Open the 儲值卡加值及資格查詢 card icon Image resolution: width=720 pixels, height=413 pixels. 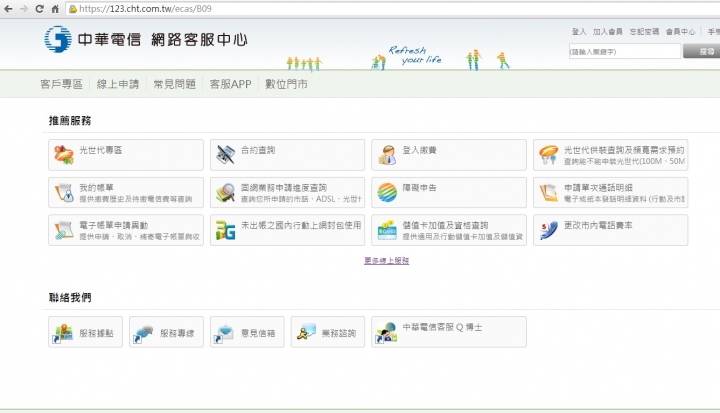coord(387,230)
